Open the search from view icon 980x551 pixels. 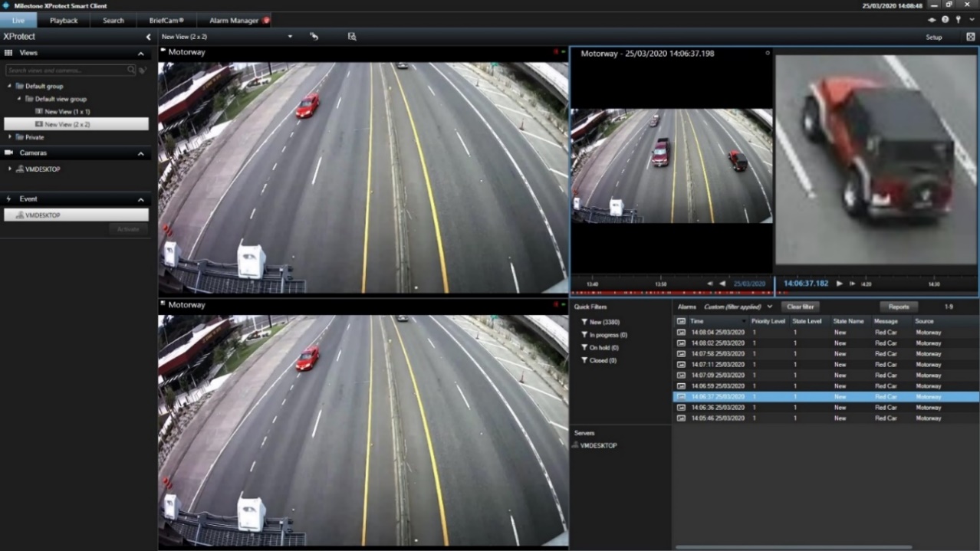(352, 36)
